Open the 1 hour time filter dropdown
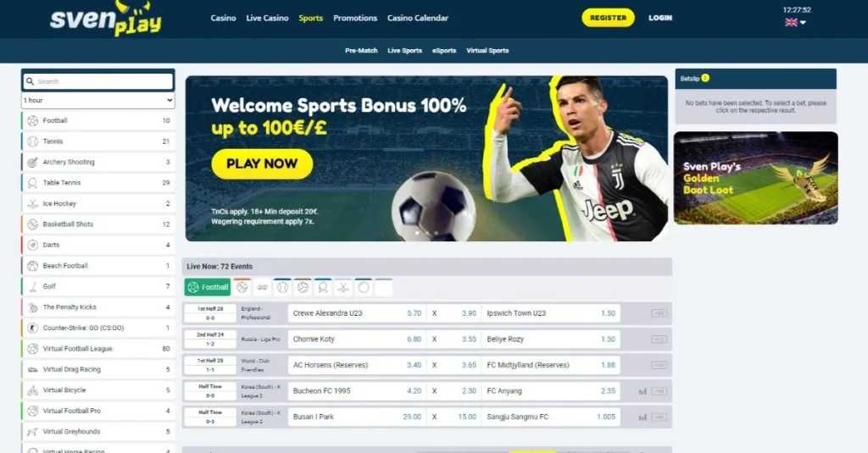The height and width of the screenshot is (453, 868). click(x=98, y=100)
